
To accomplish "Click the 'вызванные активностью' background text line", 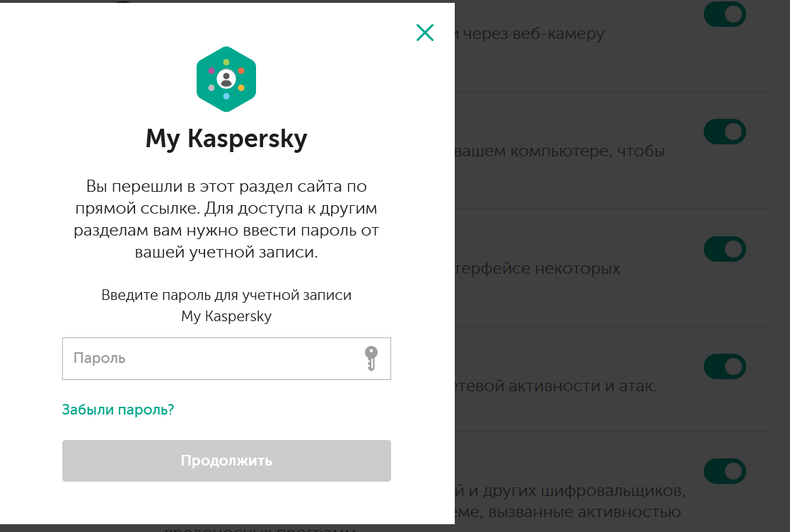I will [x=568, y=511].
